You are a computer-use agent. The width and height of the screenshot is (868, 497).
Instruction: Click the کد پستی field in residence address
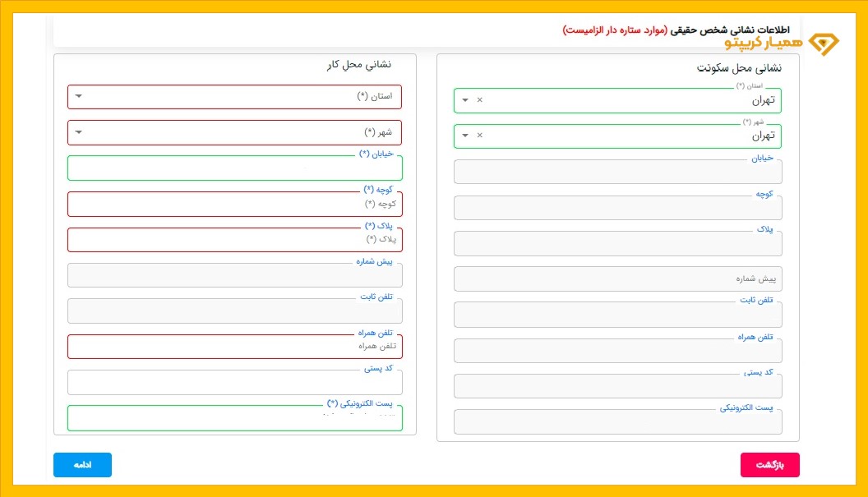click(616, 385)
